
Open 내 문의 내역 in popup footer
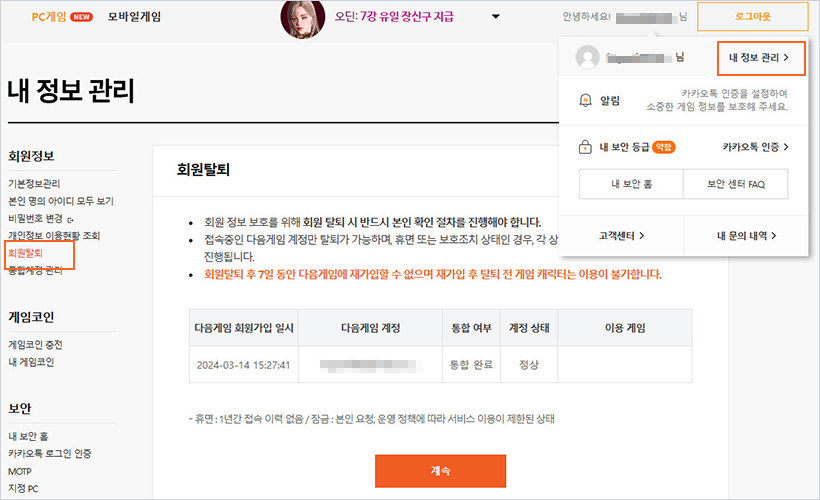click(746, 236)
